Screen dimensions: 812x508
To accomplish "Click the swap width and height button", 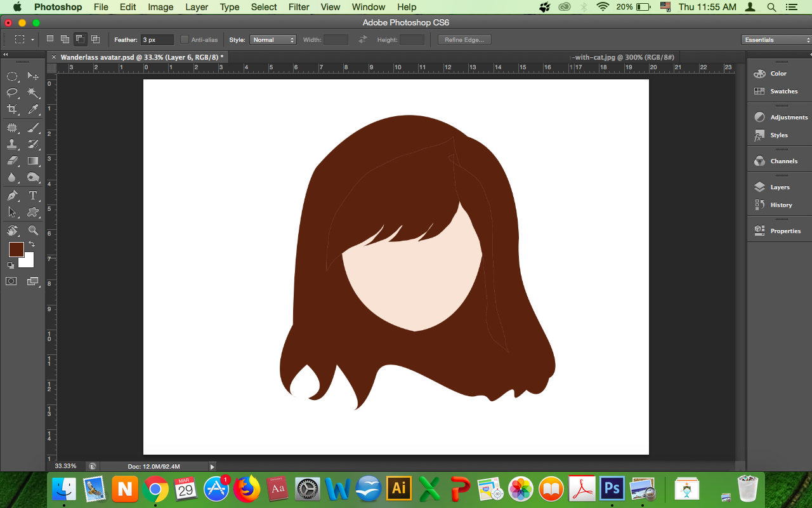I will [362, 39].
